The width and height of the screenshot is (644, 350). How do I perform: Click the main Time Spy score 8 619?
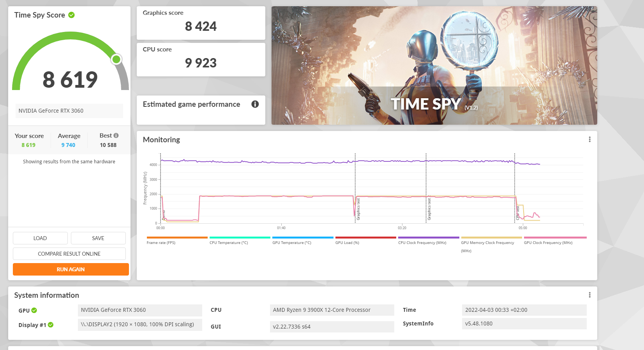tap(70, 80)
